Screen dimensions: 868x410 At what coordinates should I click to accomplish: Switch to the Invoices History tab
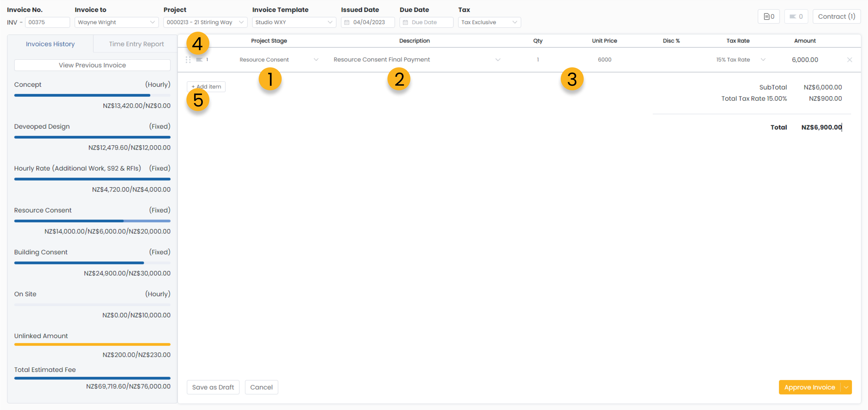pyautogui.click(x=50, y=44)
